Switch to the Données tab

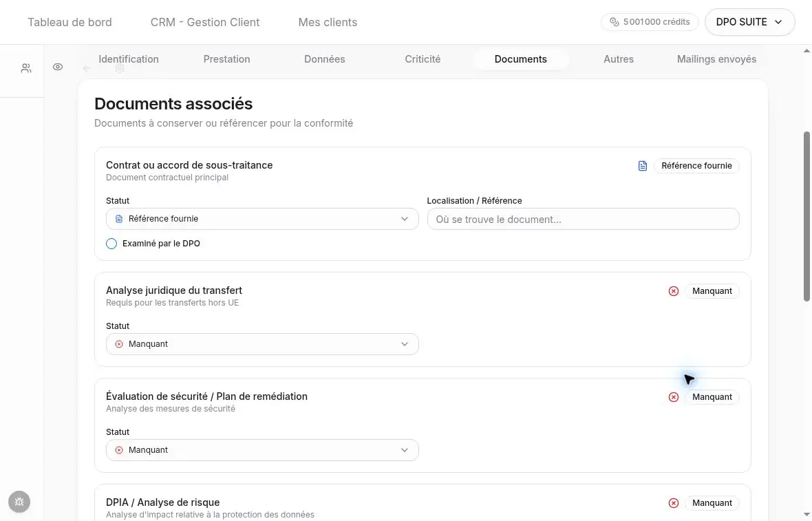pos(325,59)
